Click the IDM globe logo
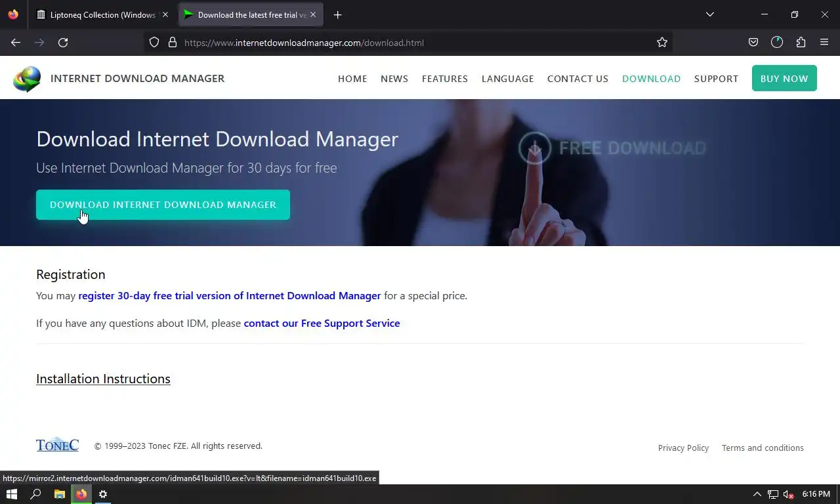840x504 pixels. click(27, 79)
